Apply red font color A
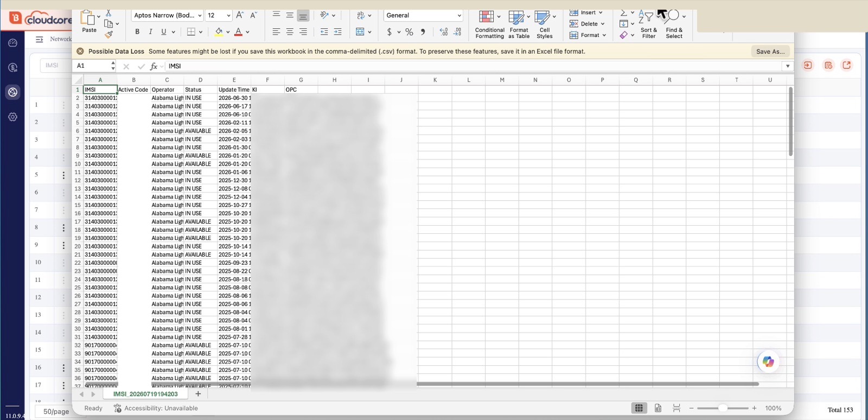Screen dimensions: 868x420 [238, 32]
